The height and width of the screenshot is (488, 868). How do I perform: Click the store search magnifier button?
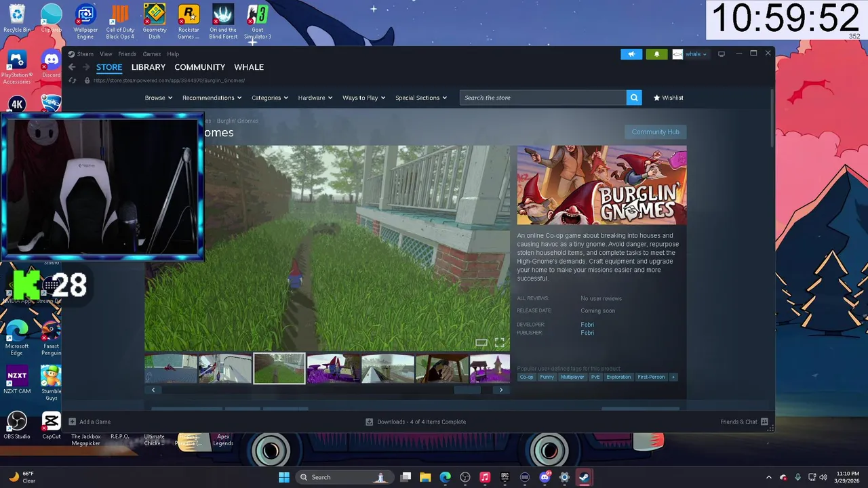634,98
